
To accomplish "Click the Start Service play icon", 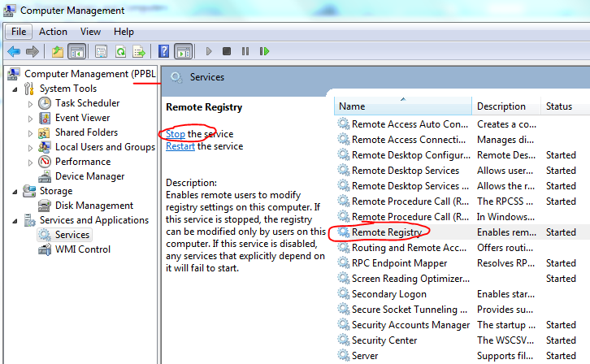I will (x=209, y=51).
